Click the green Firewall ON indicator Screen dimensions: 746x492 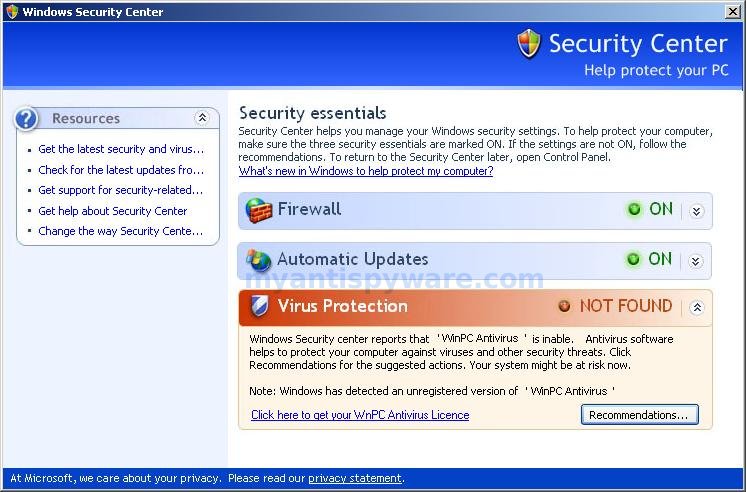(634, 209)
